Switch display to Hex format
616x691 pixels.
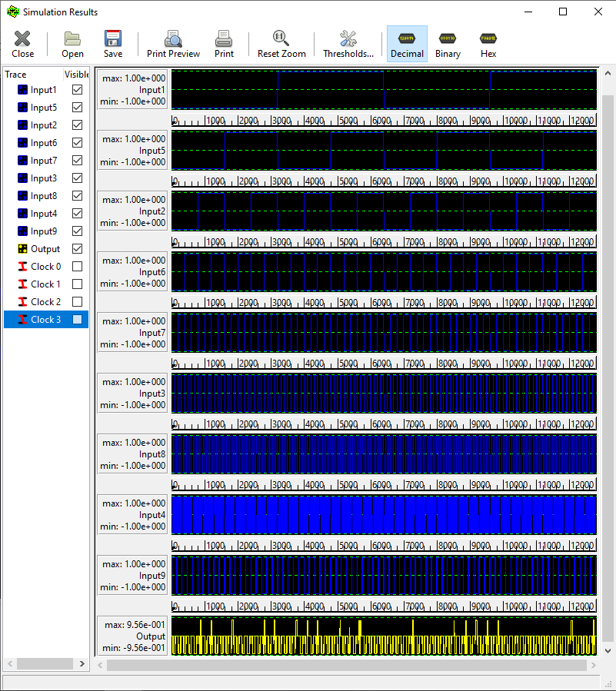(x=488, y=44)
